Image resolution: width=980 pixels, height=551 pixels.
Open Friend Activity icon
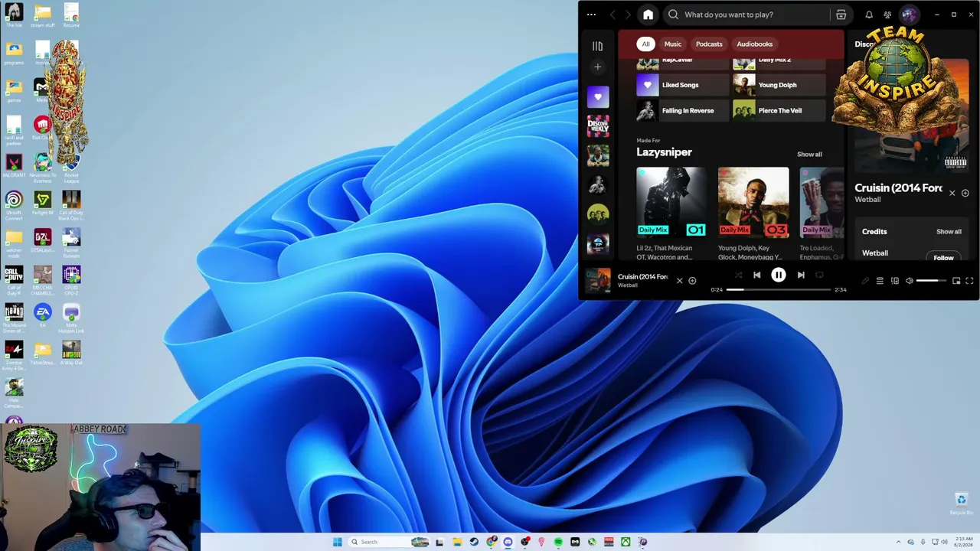(887, 15)
